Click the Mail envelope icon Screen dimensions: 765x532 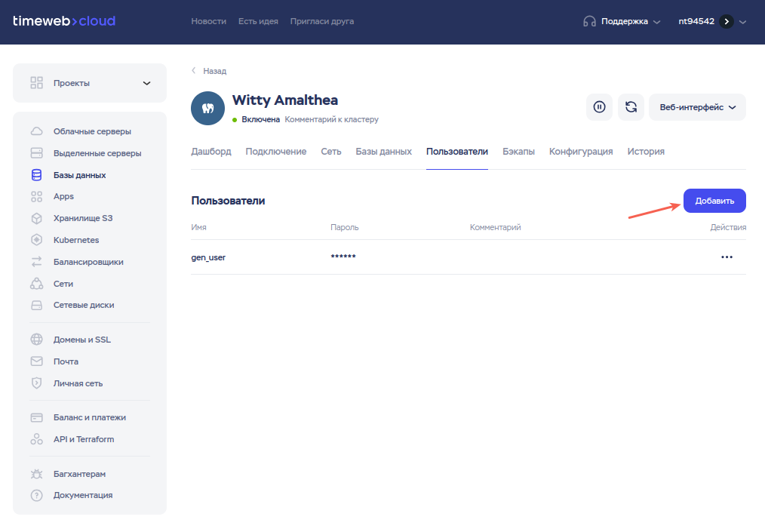point(37,361)
